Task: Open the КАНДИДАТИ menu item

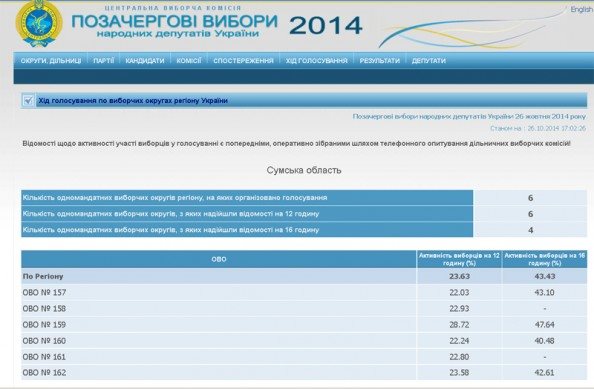Action: (x=145, y=61)
